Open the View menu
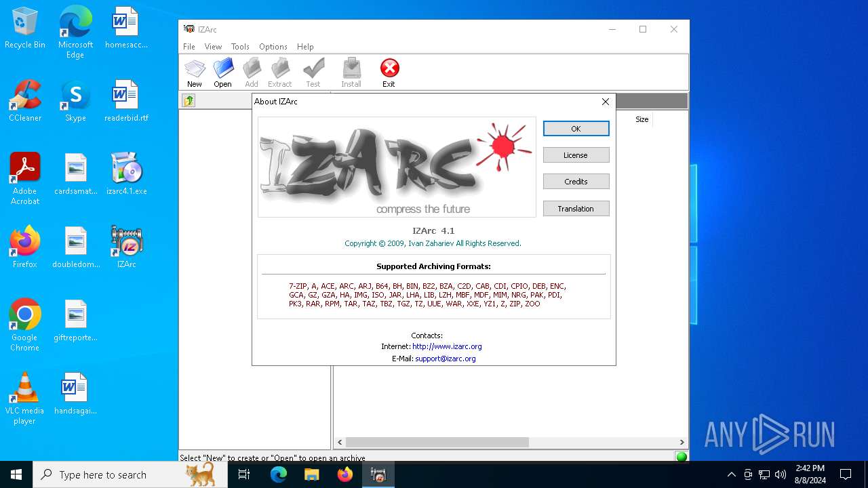The image size is (868, 488). click(x=213, y=47)
